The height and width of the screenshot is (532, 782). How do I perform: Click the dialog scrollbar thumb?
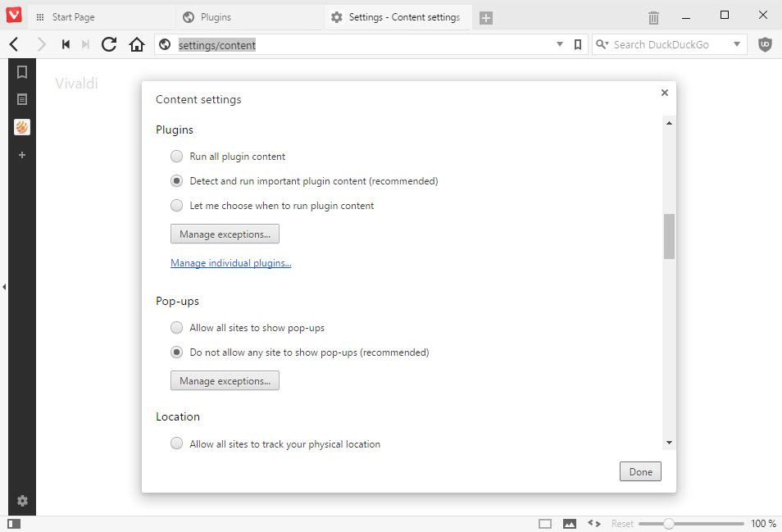point(669,236)
